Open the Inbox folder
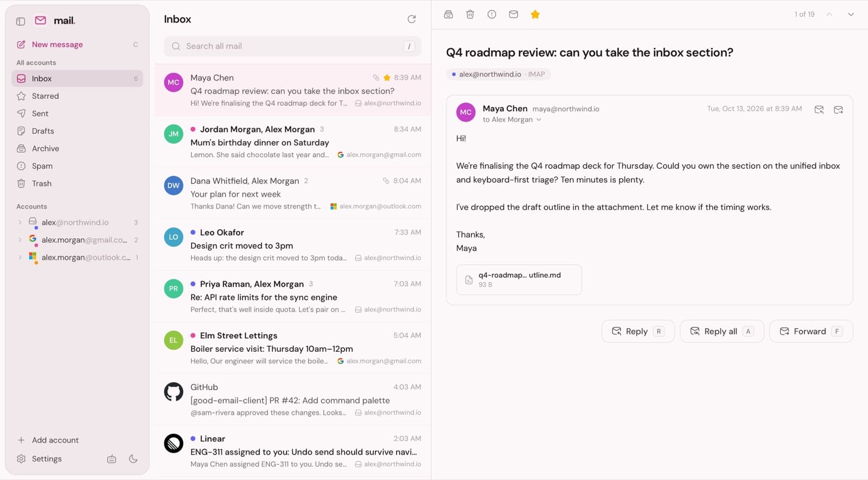 click(x=77, y=79)
